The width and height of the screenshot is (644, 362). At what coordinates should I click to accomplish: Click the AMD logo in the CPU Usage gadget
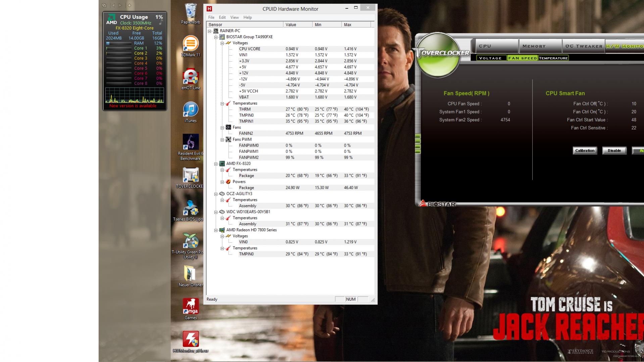tap(111, 19)
